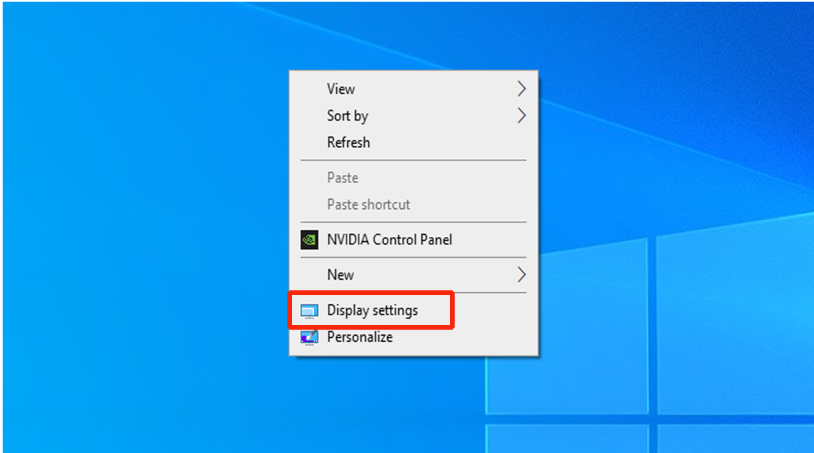Click the Windows logo on the wallpaper
814x453 pixels.
point(650,350)
